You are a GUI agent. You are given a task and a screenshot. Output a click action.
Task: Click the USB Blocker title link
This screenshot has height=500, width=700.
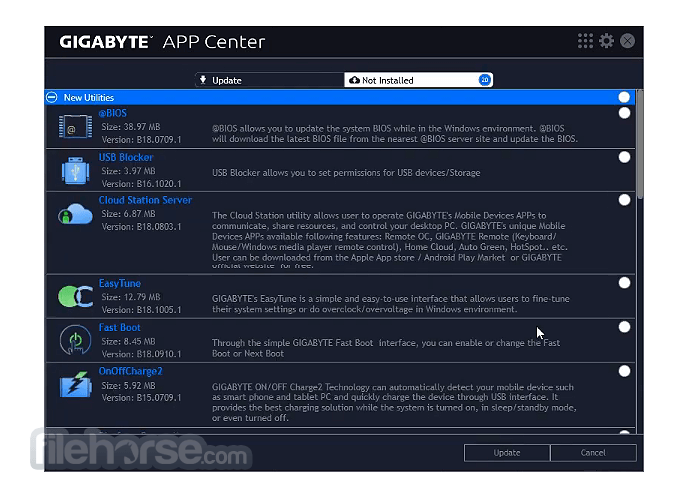pyautogui.click(x=126, y=158)
